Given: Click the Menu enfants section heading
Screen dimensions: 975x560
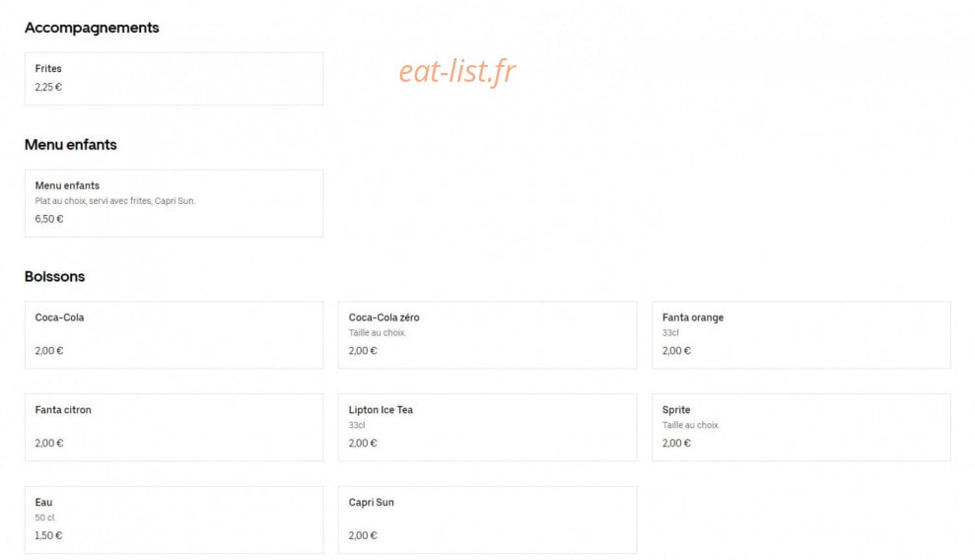Looking at the screenshot, I should [70, 144].
